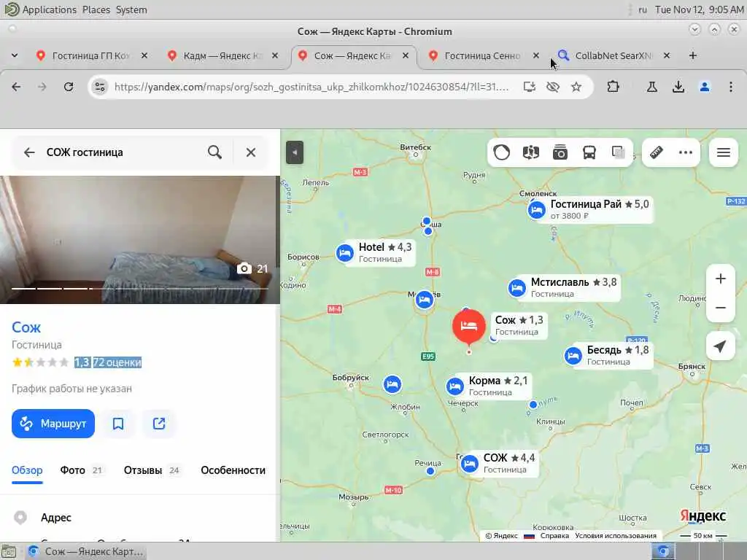Open the Chromium three-dot menu
This screenshot has height=560, width=747.
click(x=731, y=87)
